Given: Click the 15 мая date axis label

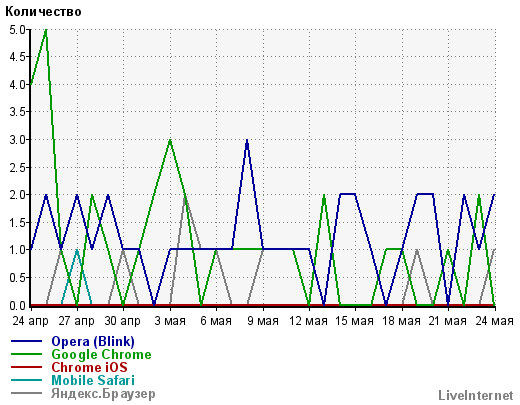Looking at the screenshot, I should 354,321.
